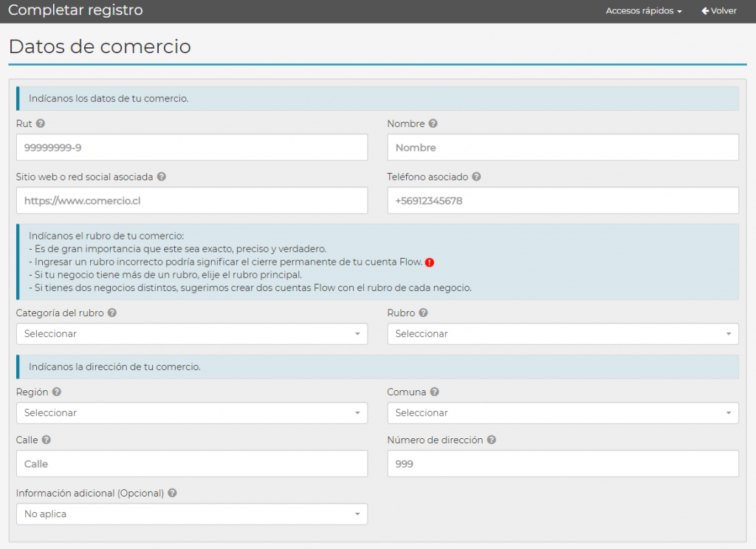Screen dimensions: 756x549
Task: Open the Categoría del rubro dropdown
Action: coord(192,334)
